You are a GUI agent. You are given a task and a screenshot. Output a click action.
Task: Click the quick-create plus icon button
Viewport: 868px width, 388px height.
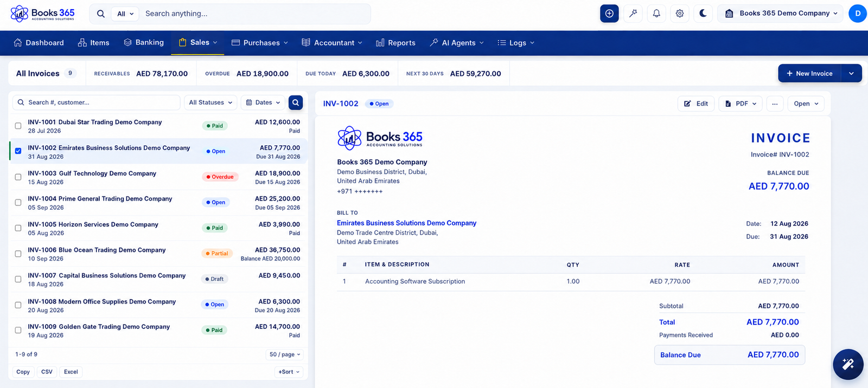pyautogui.click(x=609, y=14)
